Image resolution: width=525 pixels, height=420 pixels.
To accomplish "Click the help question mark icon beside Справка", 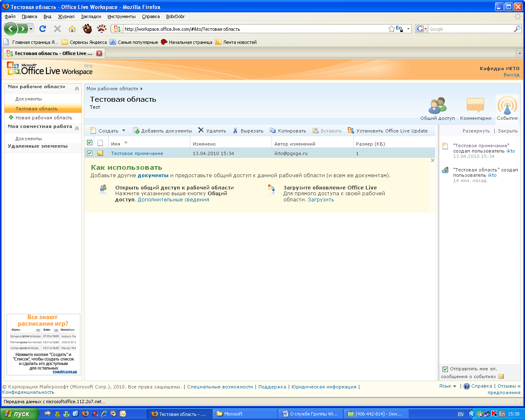I will 466,386.
